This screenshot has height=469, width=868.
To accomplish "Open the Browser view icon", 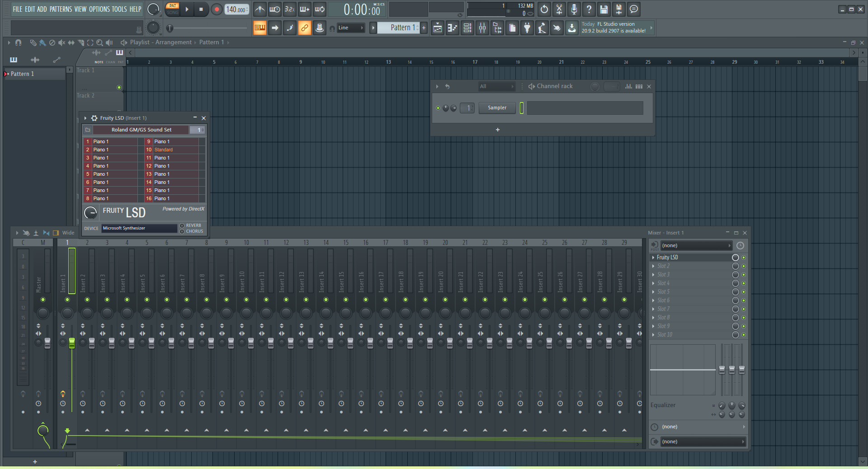I will tap(497, 28).
